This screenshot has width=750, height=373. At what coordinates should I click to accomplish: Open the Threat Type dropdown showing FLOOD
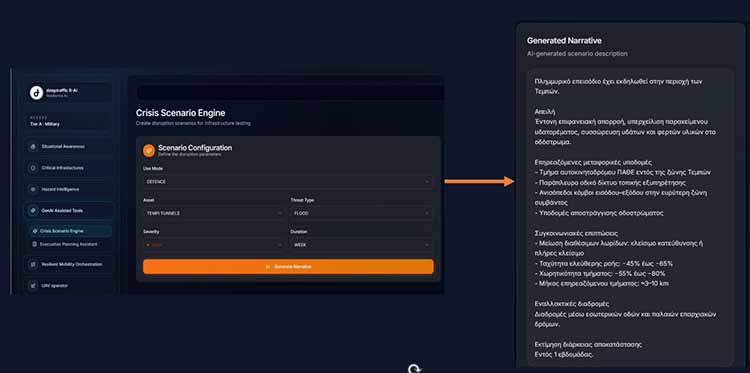(362, 213)
